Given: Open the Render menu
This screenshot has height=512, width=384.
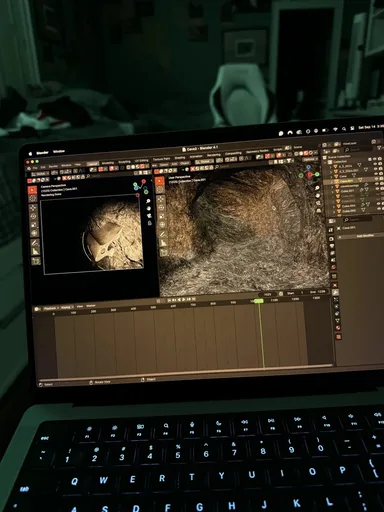Looking at the screenshot, I should point(53,166).
